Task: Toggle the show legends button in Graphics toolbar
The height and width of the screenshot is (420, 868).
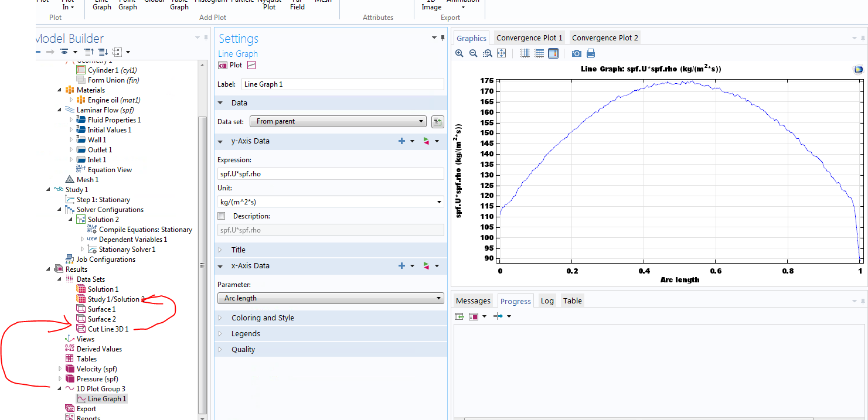Action: tap(553, 53)
